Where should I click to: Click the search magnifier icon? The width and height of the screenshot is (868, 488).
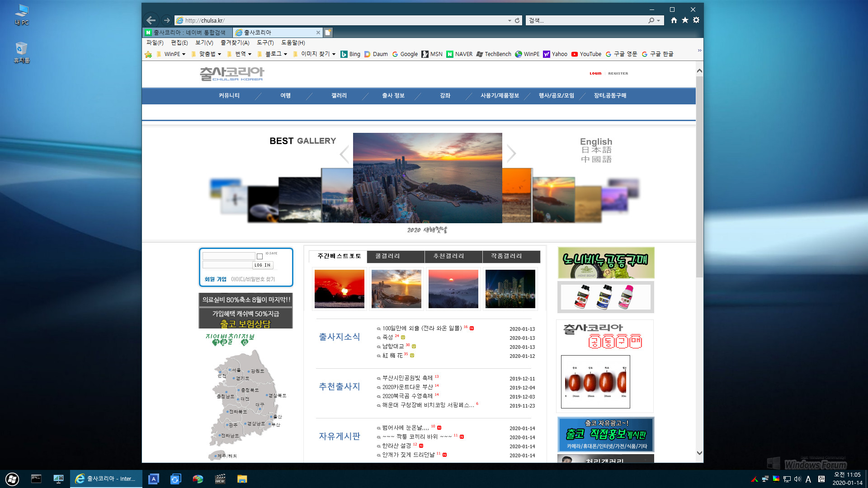click(x=651, y=20)
